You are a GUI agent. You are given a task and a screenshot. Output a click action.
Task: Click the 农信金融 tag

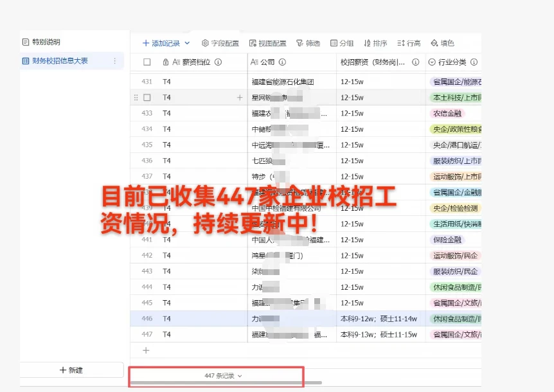[x=447, y=113]
